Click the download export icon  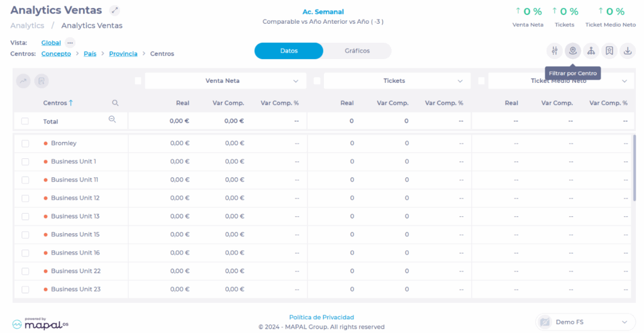tap(627, 51)
